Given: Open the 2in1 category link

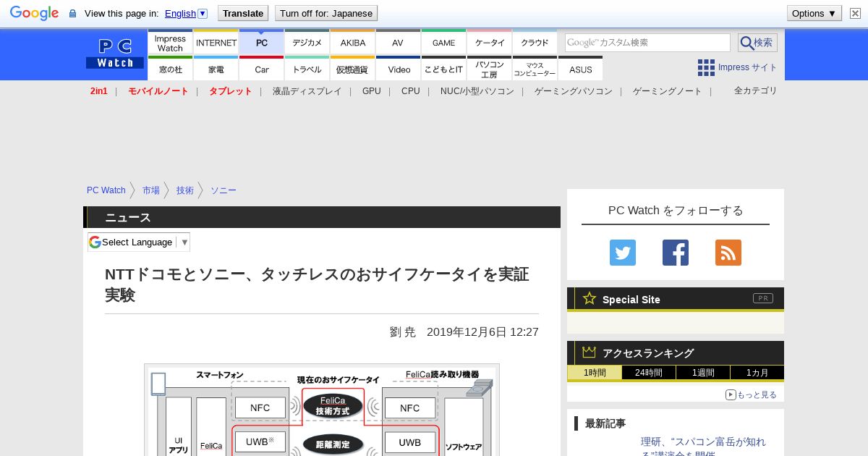Looking at the screenshot, I should pos(99,91).
